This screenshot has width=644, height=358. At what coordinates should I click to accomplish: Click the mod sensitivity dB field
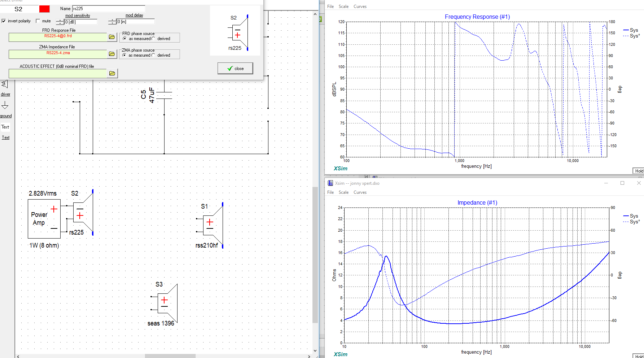81,22
